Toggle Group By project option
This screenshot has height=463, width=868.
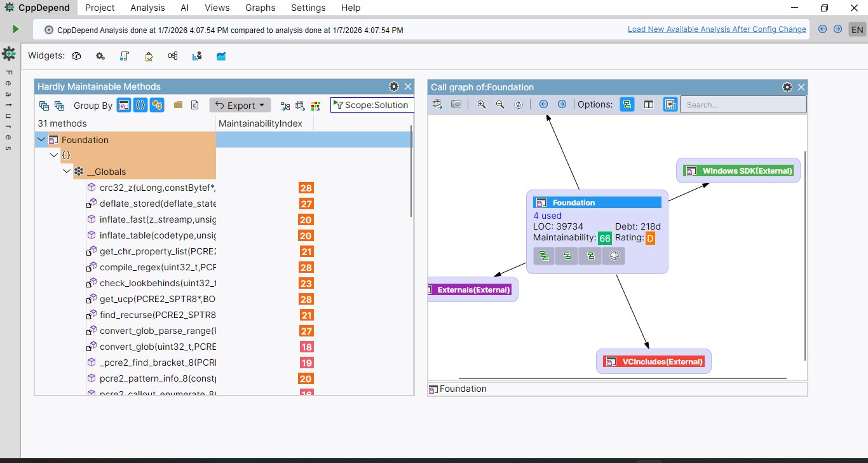(125, 106)
